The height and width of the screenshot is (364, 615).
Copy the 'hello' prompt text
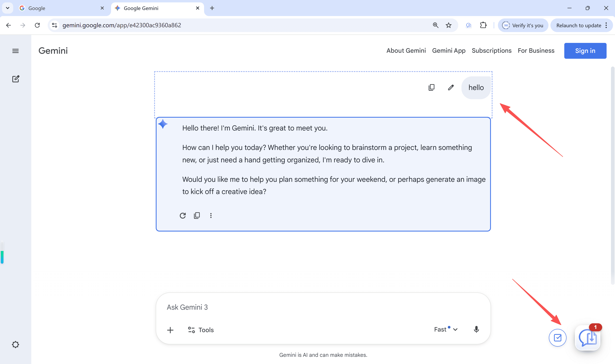(x=432, y=88)
